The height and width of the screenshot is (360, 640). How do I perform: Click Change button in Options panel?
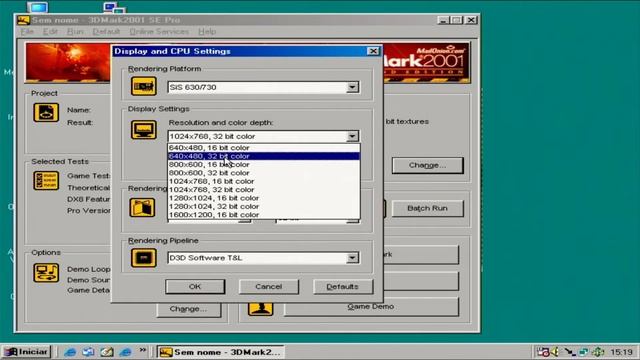pyautogui.click(x=188, y=309)
